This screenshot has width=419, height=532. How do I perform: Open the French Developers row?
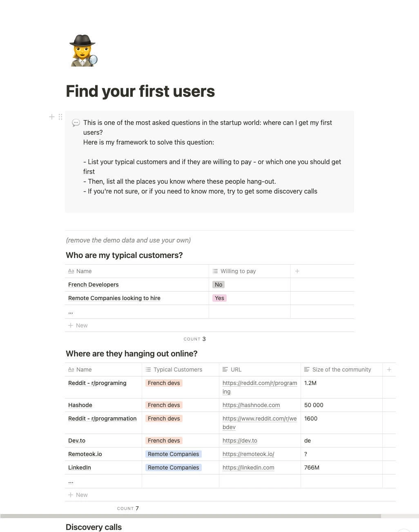click(94, 285)
